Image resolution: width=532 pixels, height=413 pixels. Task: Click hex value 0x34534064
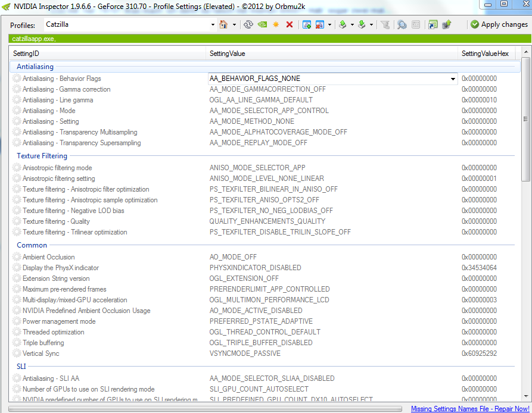point(479,268)
